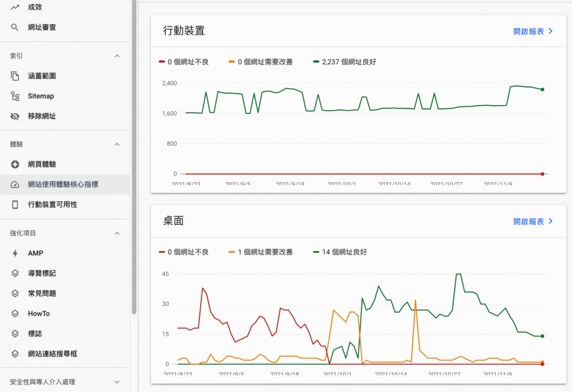Click red end point on mobile chart baseline

coord(542,174)
